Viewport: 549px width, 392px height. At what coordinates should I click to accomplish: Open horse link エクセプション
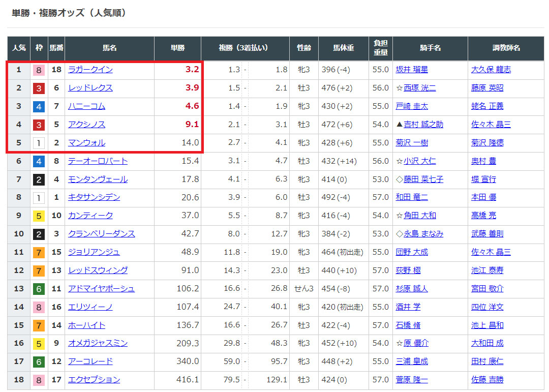94,380
